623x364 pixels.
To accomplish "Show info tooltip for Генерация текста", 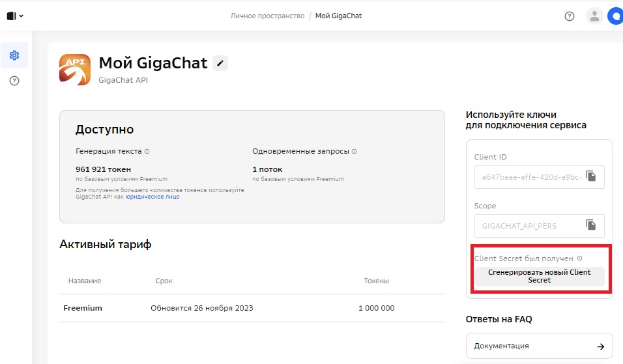I will tap(147, 151).
